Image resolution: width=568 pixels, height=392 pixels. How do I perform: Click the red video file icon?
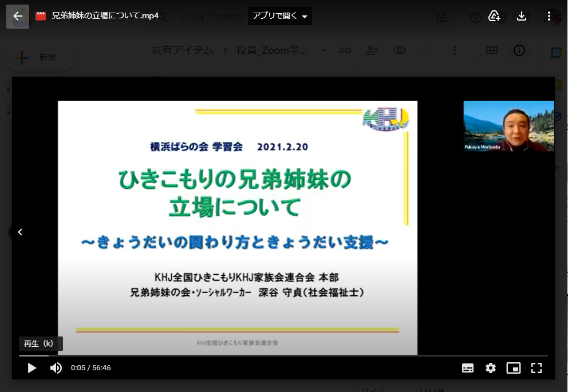[41, 16]
